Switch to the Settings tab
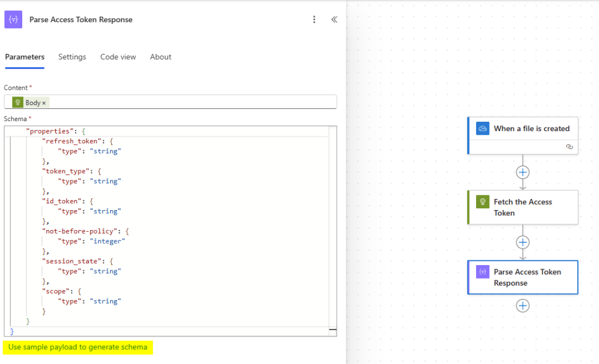This screenshot has height=364, width=599. point(72,57)
